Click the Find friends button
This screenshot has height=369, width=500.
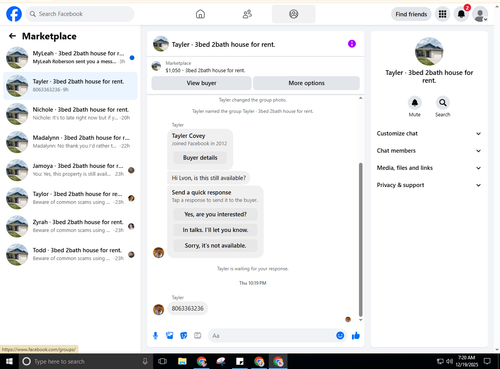(411, 14)
